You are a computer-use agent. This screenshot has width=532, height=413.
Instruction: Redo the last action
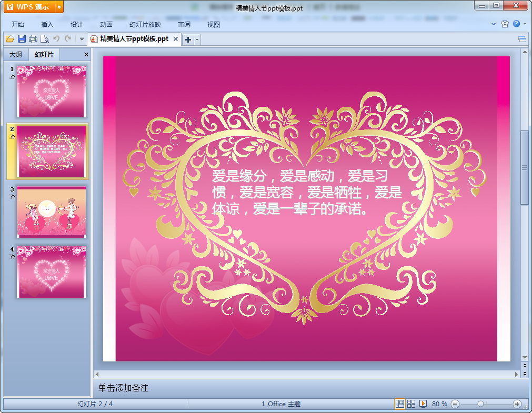(68, 39)
